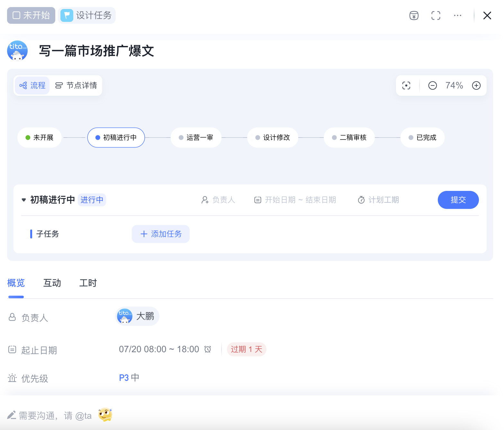Toggle the 未开始 status checkbox
The height and width of the screenshot is (430, 504).
tap(16, 15)
